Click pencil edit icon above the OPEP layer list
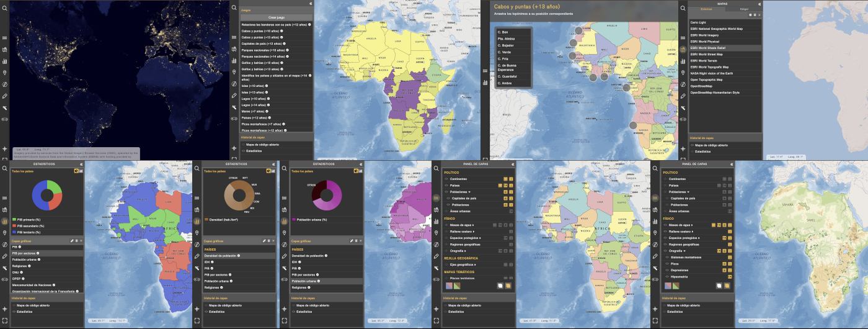 [72, 240]
